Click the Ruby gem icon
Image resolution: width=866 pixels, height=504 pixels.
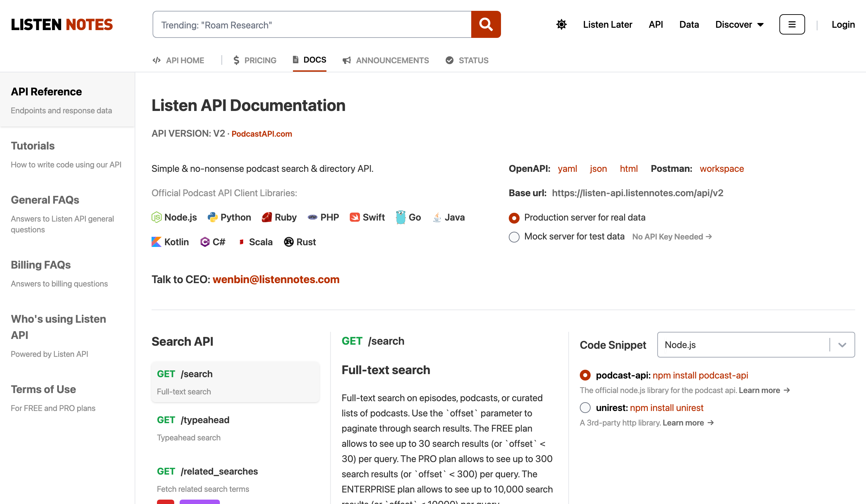click(x=267, y=217)
